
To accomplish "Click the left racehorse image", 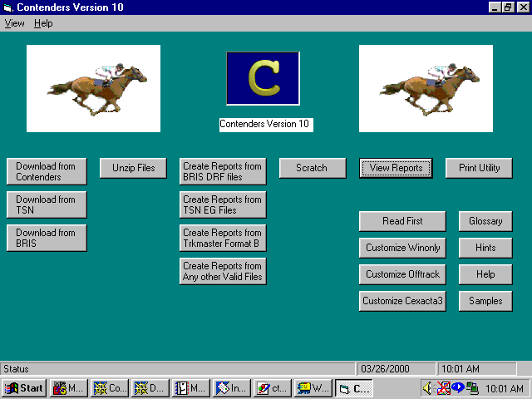I will (x=93, y=88).
